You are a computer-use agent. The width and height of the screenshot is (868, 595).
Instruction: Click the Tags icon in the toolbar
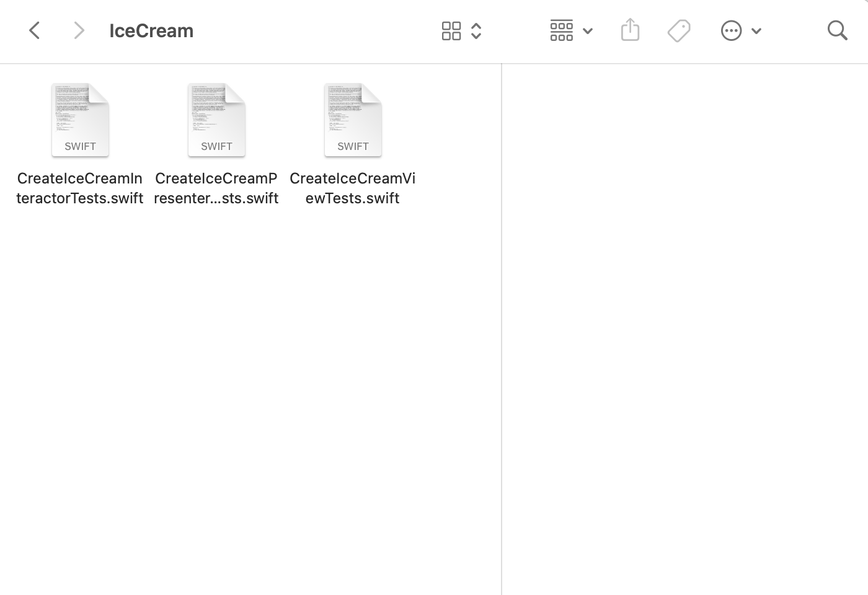[678, 30]
